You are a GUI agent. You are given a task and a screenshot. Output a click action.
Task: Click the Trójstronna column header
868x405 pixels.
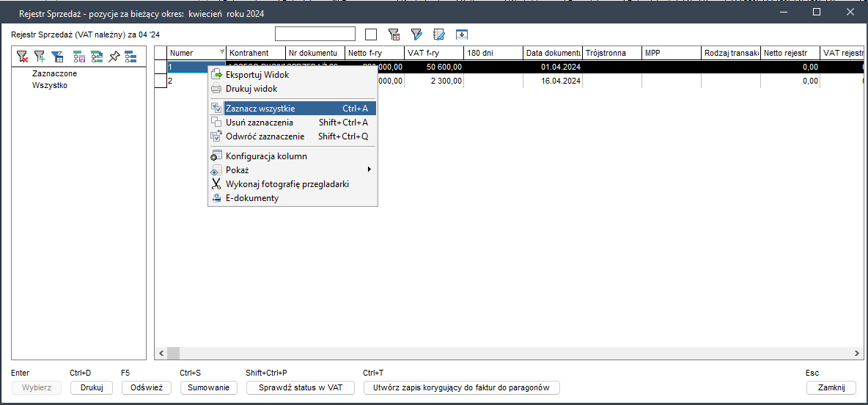click(x=611, y=53)
